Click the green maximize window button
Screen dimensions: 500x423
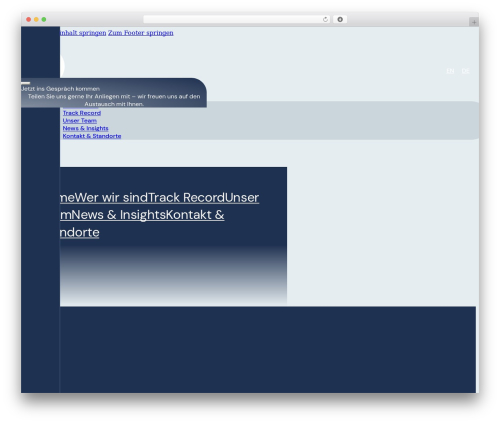pos(44,20)
